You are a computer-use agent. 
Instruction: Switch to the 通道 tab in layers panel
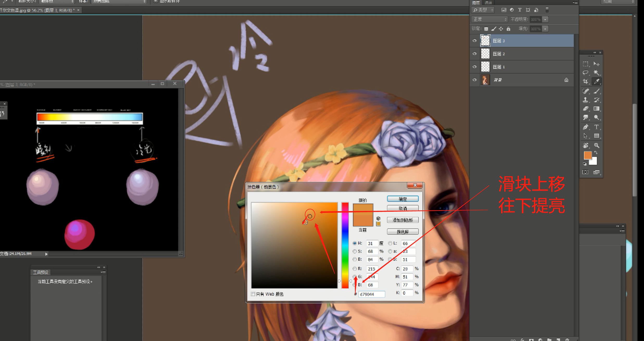click(488, 3)
